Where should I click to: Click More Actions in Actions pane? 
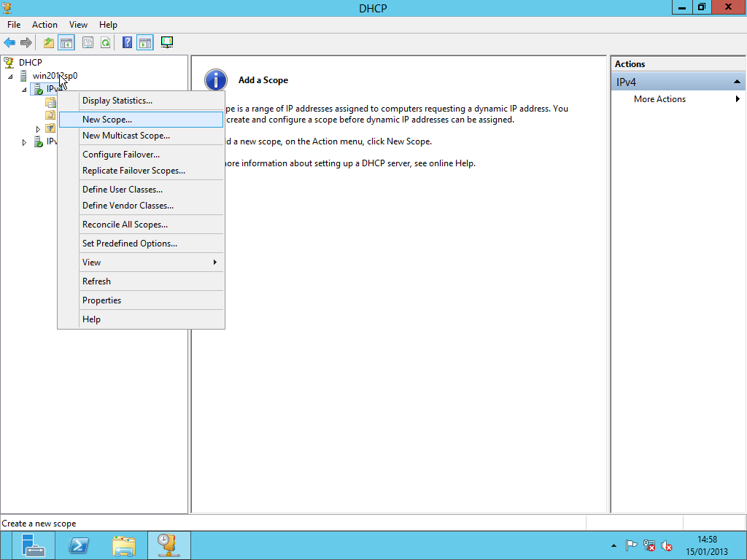659,99
